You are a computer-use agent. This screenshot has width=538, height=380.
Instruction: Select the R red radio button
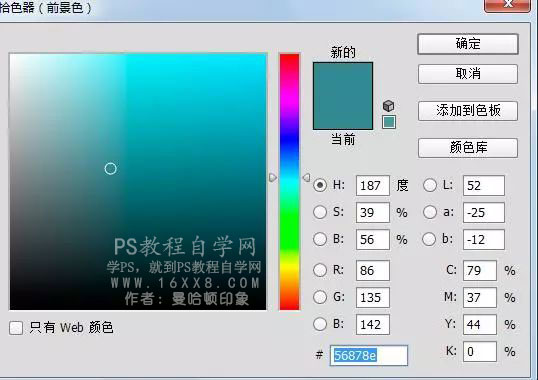(320, 270)
